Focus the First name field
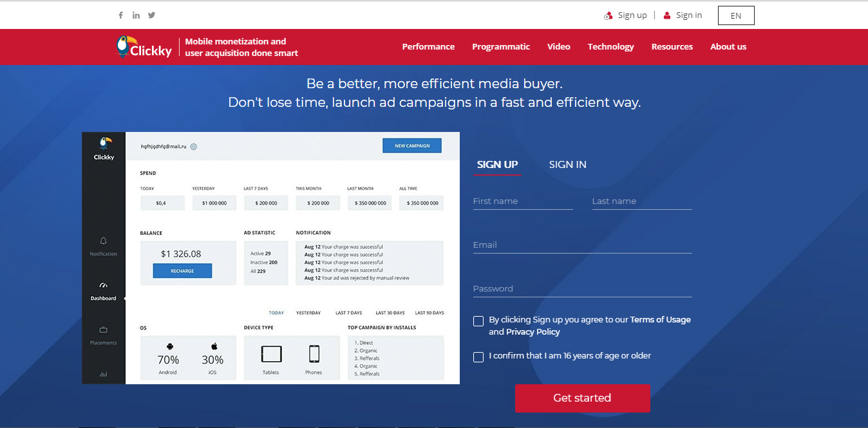The width and height of the screenshot is (868, 428). tap(523, 201)
